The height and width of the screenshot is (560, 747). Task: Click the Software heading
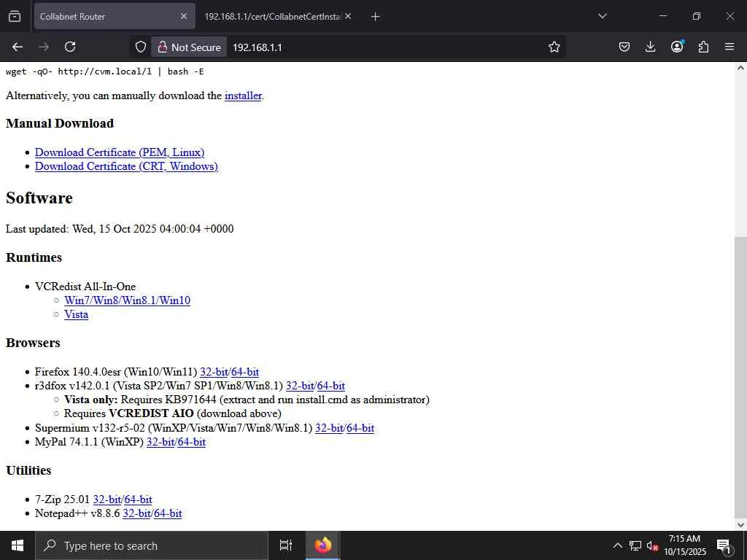(x=39, y=198)
